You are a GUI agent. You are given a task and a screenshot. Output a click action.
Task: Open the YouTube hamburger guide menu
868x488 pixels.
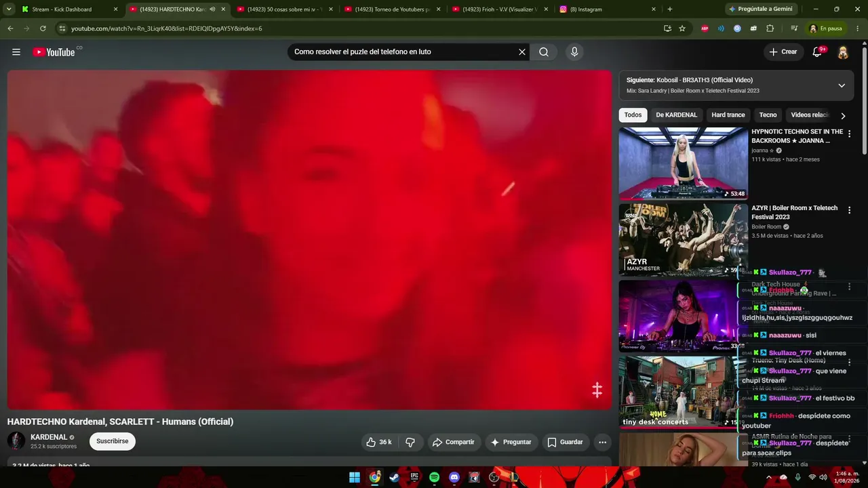point(16,52)
